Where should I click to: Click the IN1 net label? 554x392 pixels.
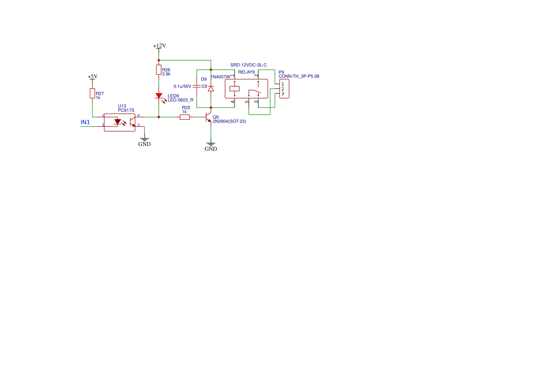click(85, 123)
